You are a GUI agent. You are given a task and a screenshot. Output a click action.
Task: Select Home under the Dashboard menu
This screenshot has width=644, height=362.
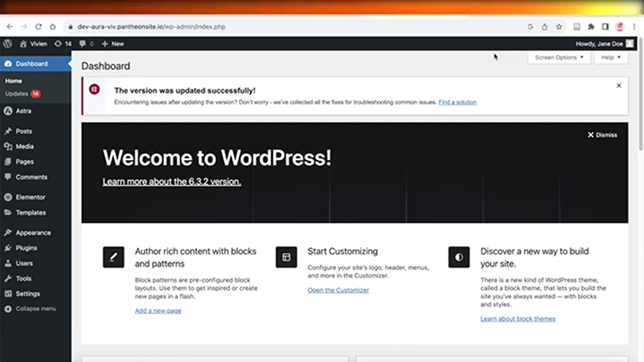(x=13, y=81)
